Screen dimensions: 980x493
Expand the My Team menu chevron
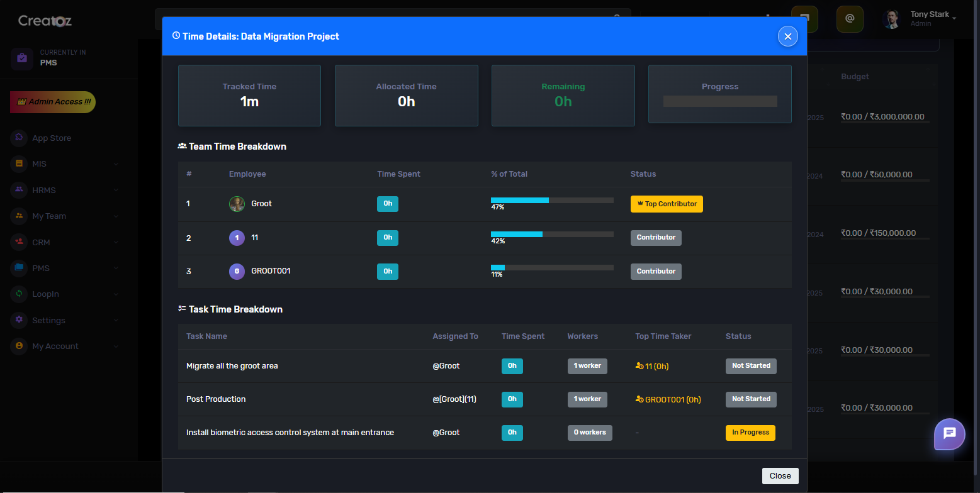click(116, 216)
